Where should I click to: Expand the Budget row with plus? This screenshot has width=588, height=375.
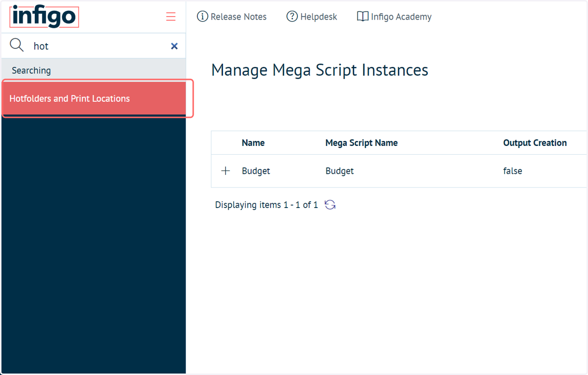(225, 171)
